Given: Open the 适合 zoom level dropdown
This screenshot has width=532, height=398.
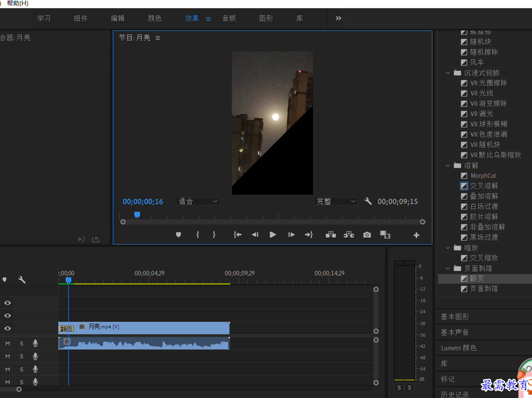Looking at the screenshot, I should click(x=198, y=201).
